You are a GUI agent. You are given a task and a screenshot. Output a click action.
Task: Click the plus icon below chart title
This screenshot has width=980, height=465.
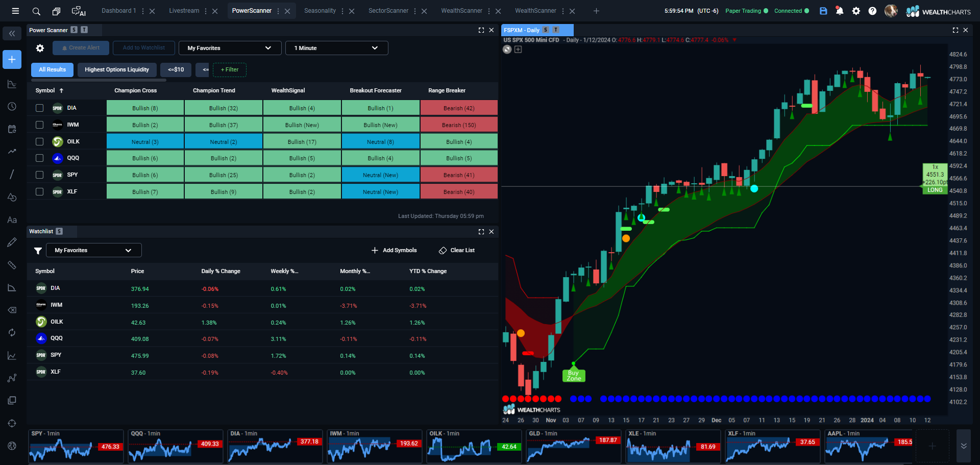pos(518,50)
